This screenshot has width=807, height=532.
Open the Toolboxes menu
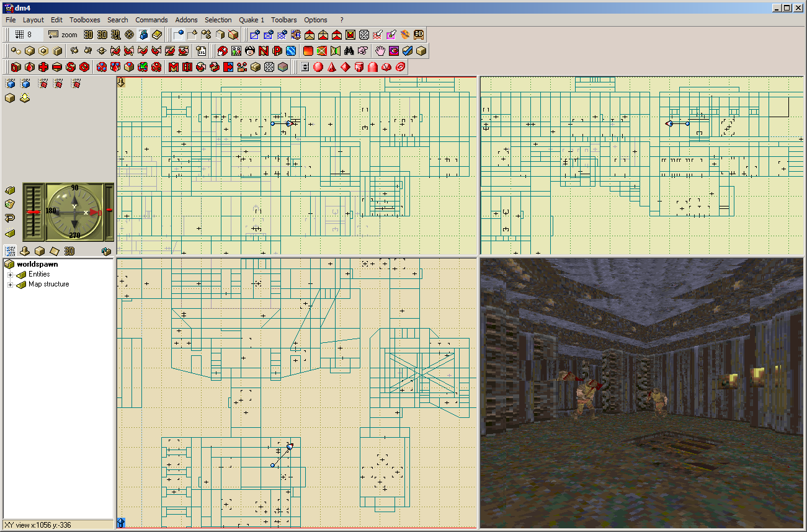coord(84,20)
